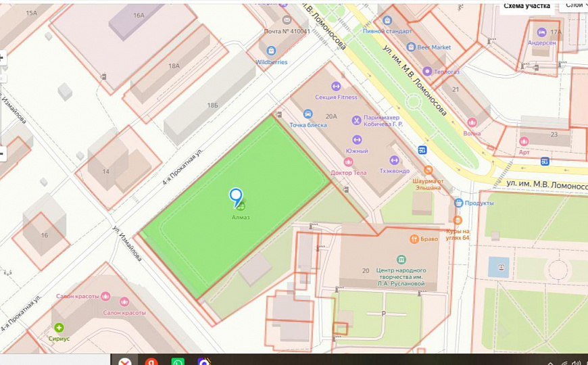The image size is (588, 365).
Task: Open the Браво restaurant fork icon
Action: (x=414, y=239)
